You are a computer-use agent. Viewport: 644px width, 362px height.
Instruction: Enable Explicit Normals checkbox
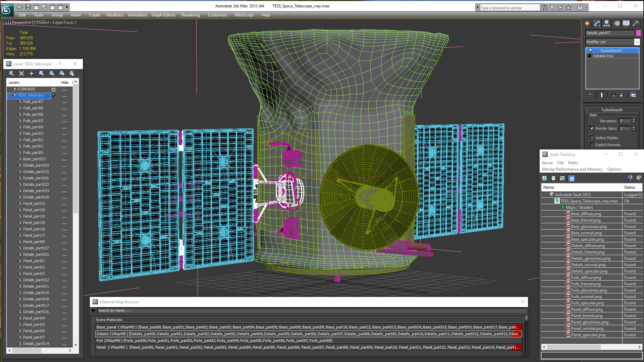click(592, 144)
